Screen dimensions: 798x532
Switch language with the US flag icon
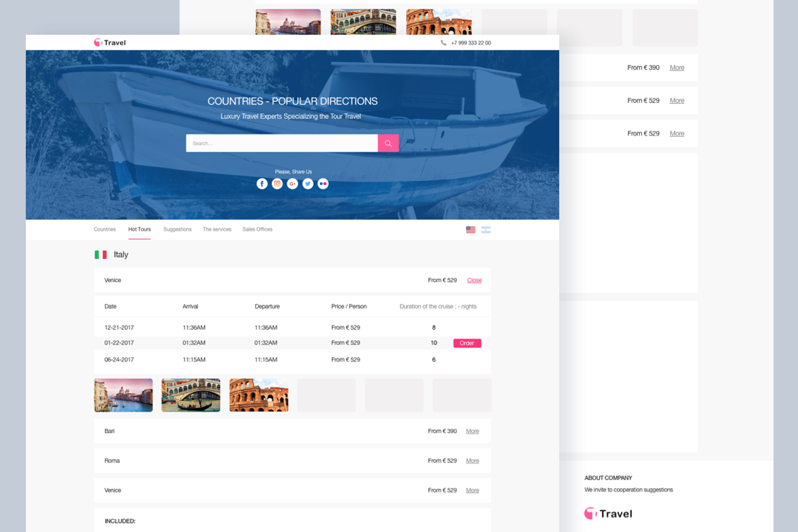[x=471, y=229]
